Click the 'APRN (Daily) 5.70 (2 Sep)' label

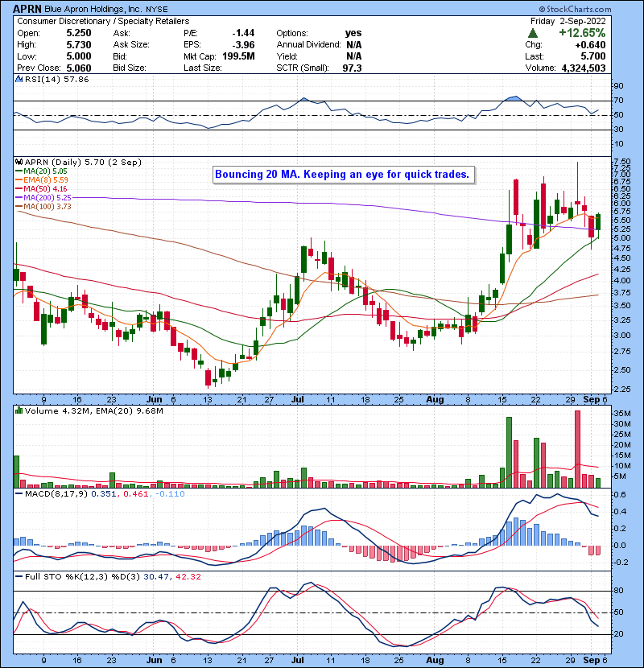[x=83, y=163]
